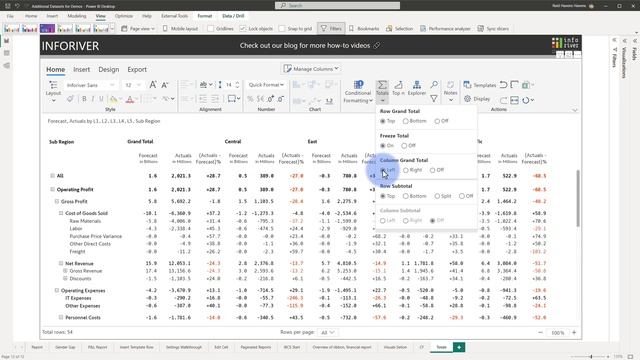Collapse the Gross Profit row

(x=57, y=201)
